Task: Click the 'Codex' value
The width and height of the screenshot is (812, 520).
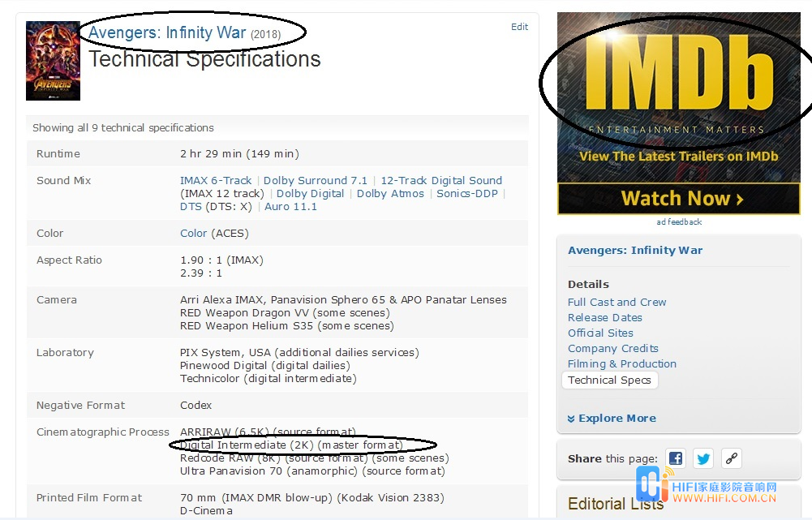Action: [x=195, y=406]
